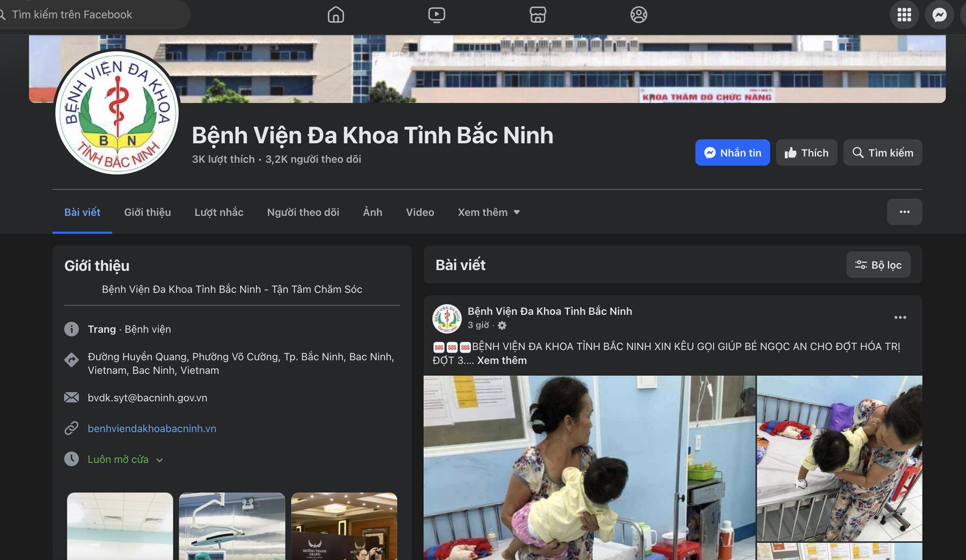
Task: Switch to Giới thiệu tab
Action: click(147, 212)
